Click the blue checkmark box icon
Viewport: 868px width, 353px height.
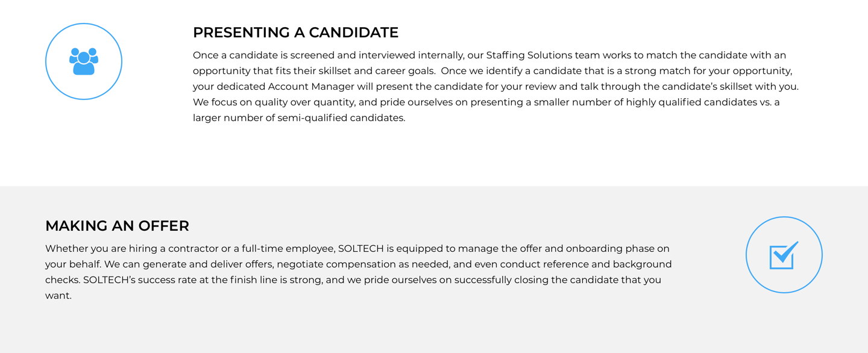point(784,255)
